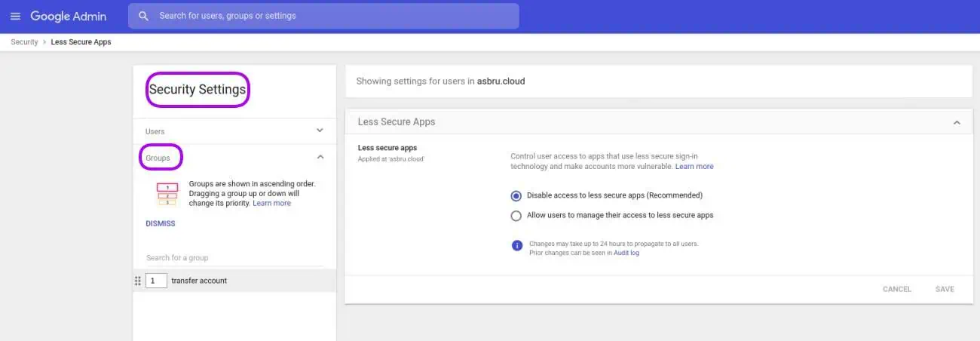Open the hamburger main menu
Screen dimensions: 980x341
click(15, 16)
